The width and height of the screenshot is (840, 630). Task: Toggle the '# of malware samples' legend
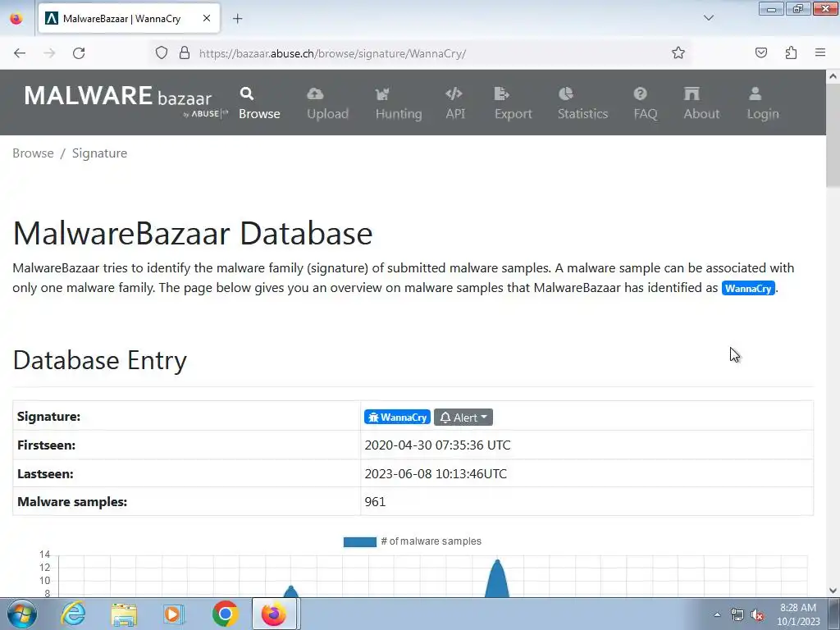(x=413, y=541)
